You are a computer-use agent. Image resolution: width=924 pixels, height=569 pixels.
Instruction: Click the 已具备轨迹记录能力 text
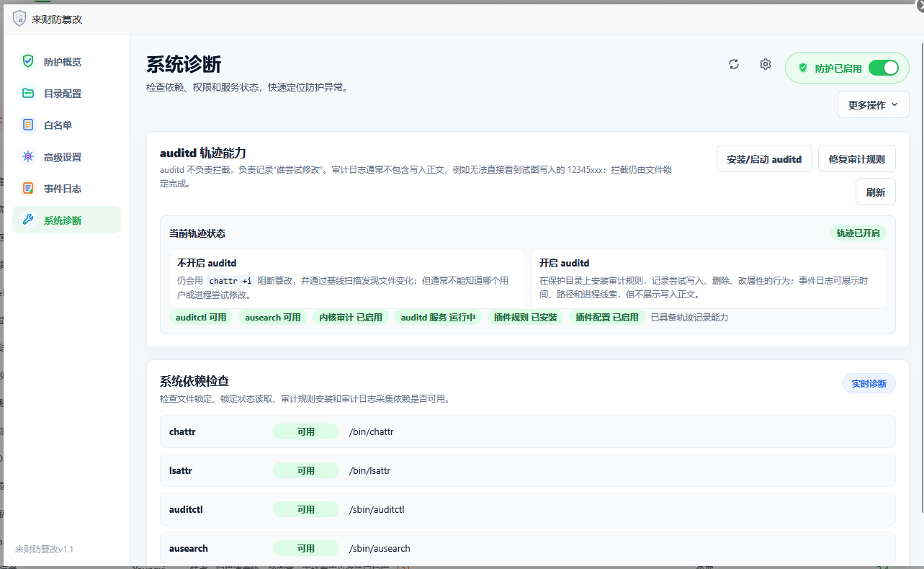click(x=689, y=317)
